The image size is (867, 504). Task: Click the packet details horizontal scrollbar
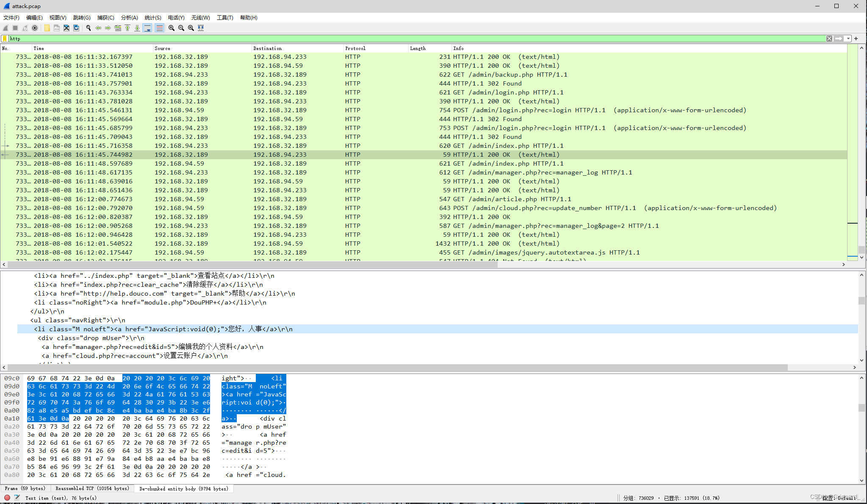coord(397,367)
